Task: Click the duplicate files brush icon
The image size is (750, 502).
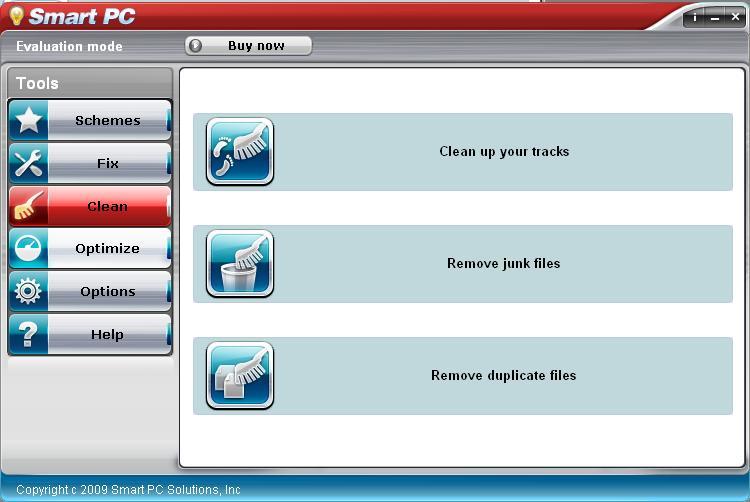Action: [x=240, y=375]
